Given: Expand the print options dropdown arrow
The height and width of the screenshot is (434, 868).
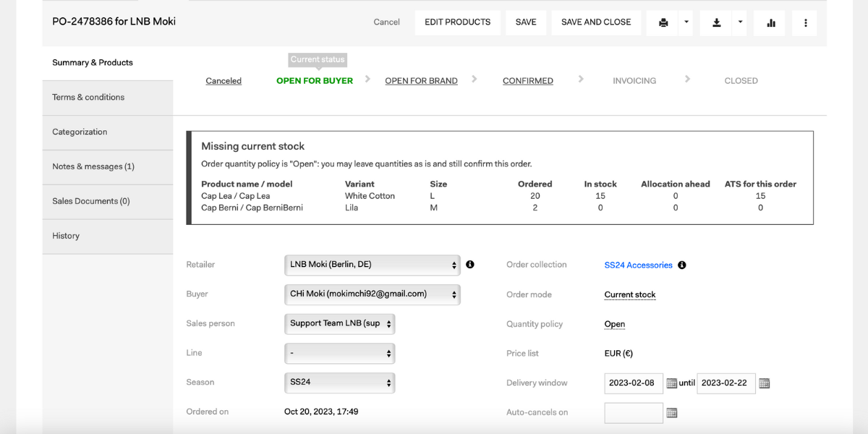Looking at the screenshot, I should tap(686, 22).
